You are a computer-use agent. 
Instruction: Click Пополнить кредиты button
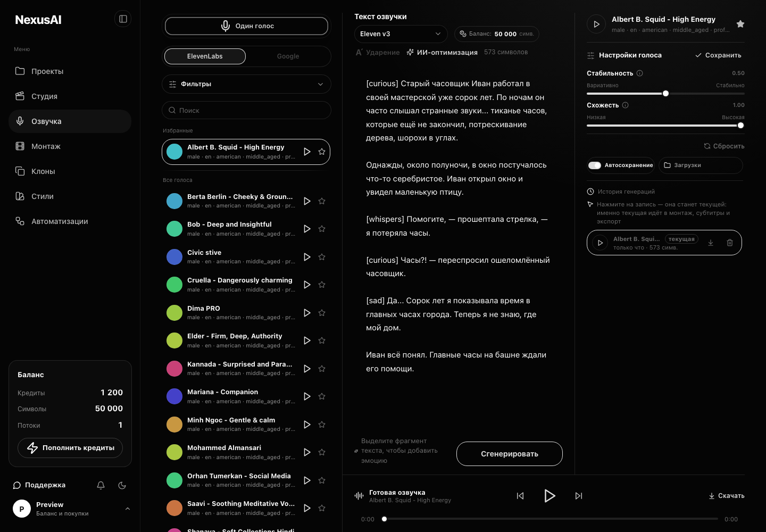[x=70, y=448]
